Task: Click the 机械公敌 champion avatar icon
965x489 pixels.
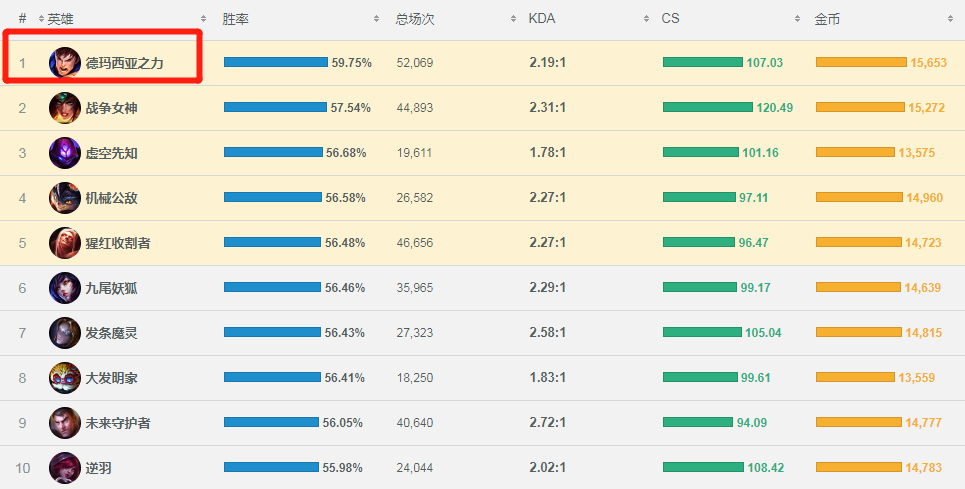Action: [65, 198]
